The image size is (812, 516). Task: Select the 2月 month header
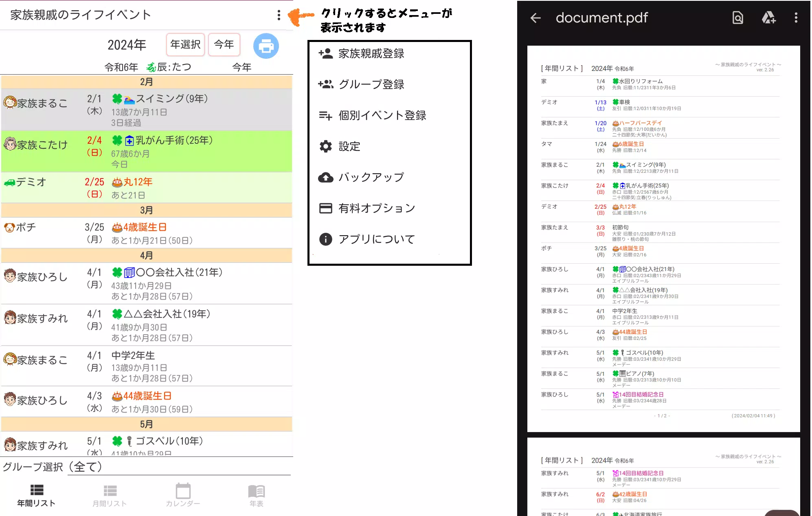(x=147, y=82)
